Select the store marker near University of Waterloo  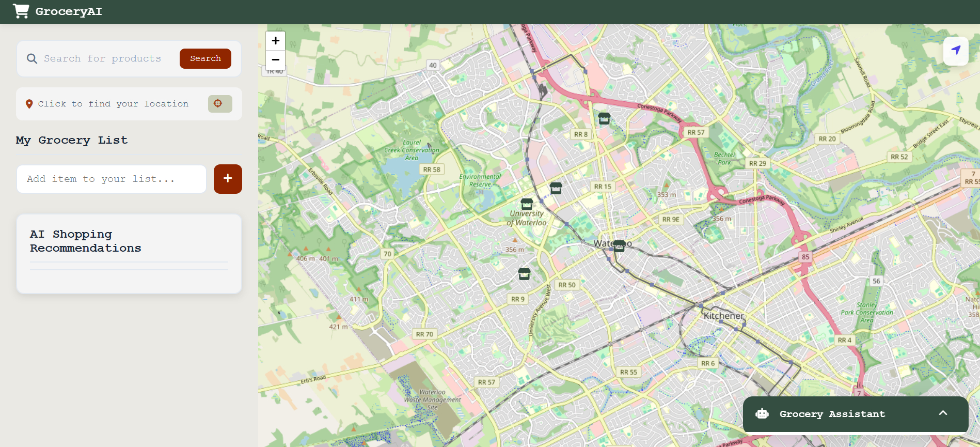coord(527,204)
